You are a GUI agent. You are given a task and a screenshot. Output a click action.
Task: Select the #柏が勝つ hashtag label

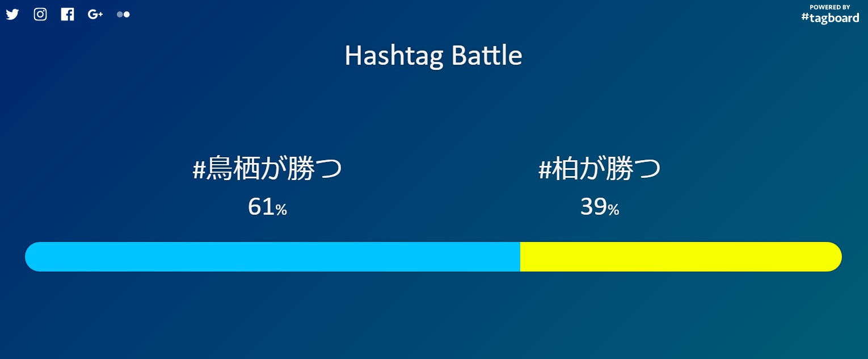click(x=600, y=169)
